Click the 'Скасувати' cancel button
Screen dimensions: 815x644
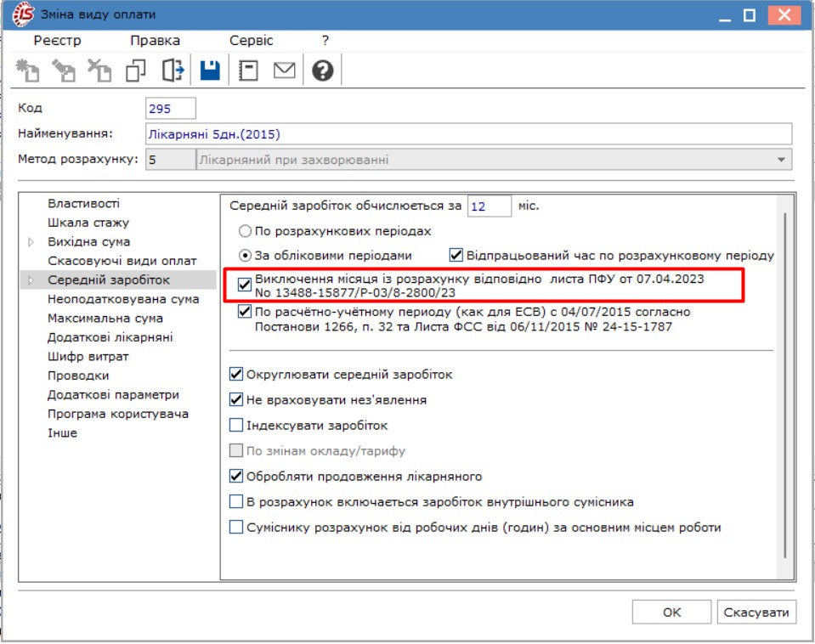coord(757,612)
